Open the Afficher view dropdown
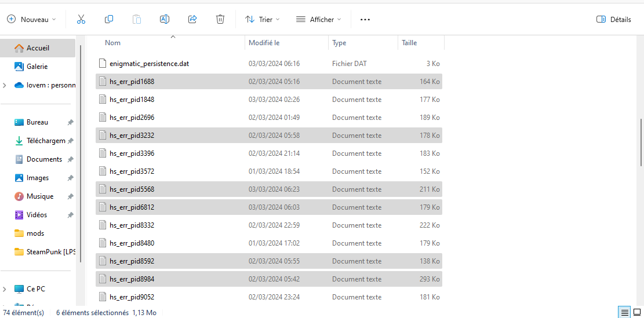 [319, 19]
